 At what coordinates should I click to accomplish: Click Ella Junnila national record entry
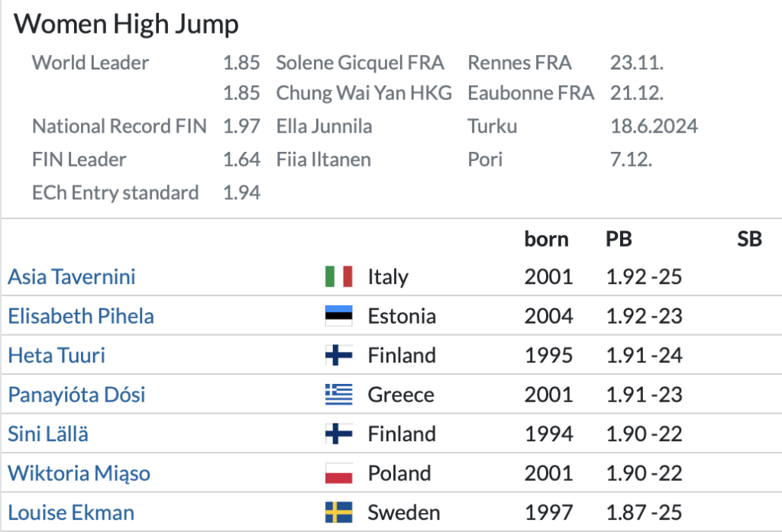tap(324, 126)
